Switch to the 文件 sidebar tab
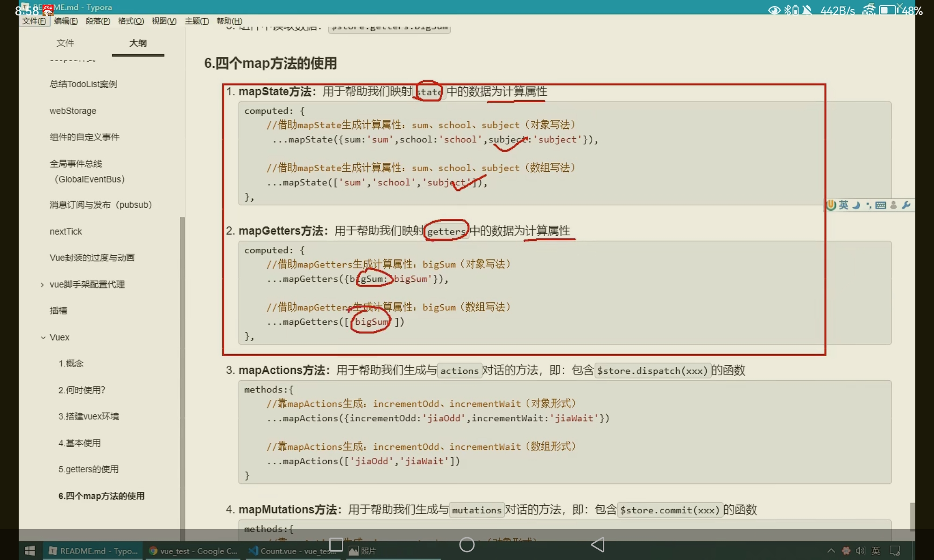Image resolution: width=934 pixels, height=560 pixels. [65, 43]
